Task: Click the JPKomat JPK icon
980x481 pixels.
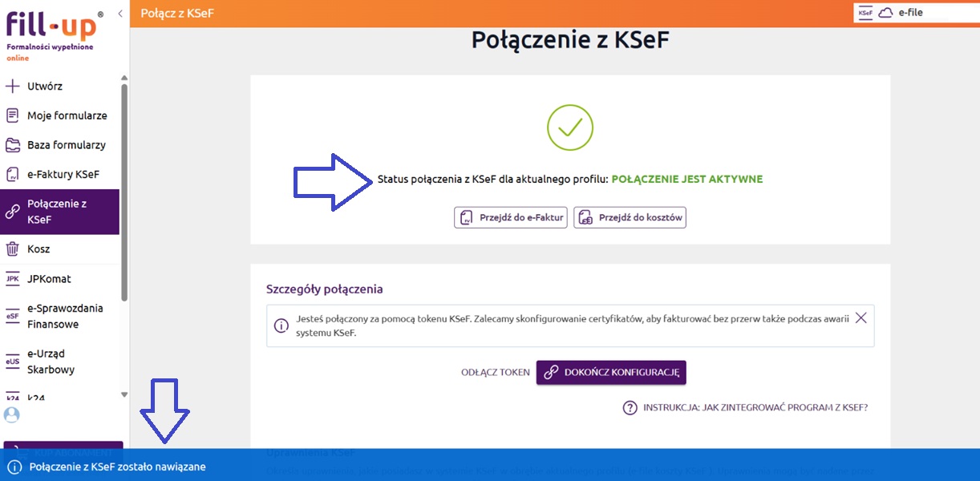Action: 12,279
